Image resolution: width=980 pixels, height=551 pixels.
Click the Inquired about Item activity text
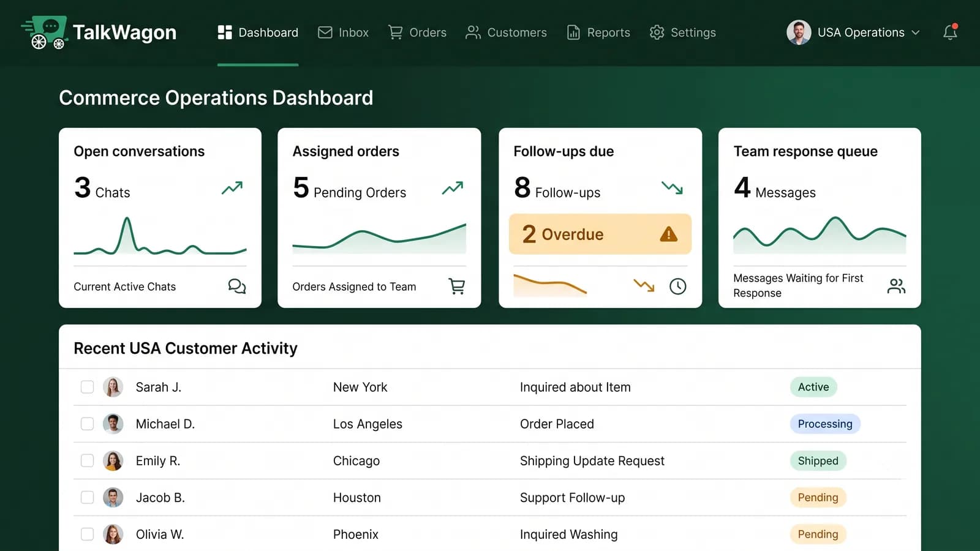575,387
